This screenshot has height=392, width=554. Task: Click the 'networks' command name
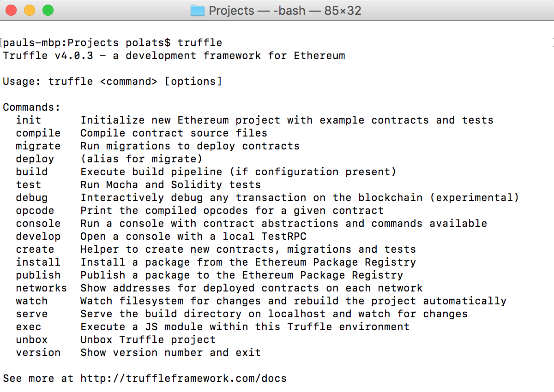pyautogui.click(x=42, y=288)
